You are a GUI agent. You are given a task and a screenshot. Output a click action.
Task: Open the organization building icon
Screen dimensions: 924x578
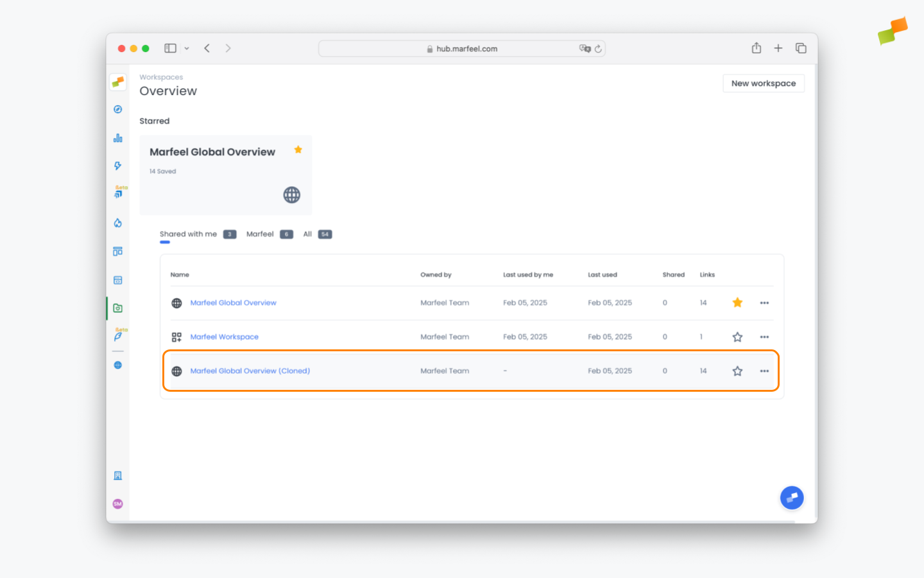(x=117, y=476)
